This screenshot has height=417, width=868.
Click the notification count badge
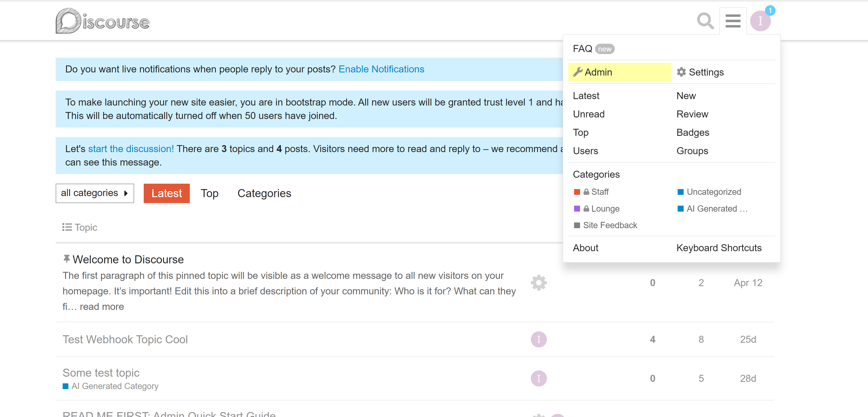770,10
